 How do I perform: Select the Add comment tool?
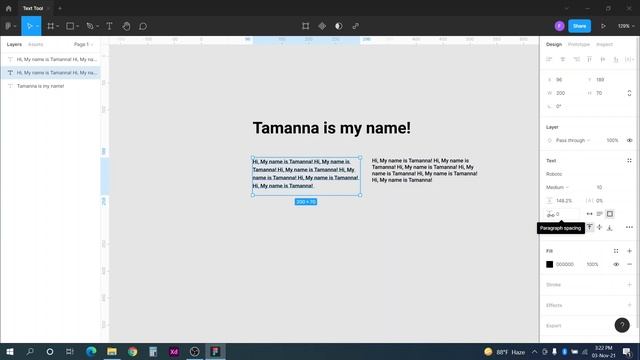pyautogui.click(x=143, y=26)
